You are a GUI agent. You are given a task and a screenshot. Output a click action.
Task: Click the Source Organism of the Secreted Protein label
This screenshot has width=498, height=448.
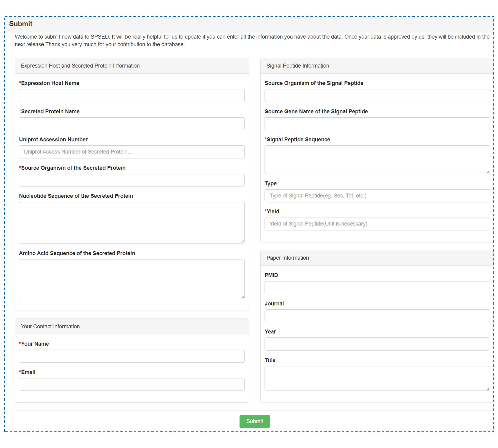click(72, 168)
